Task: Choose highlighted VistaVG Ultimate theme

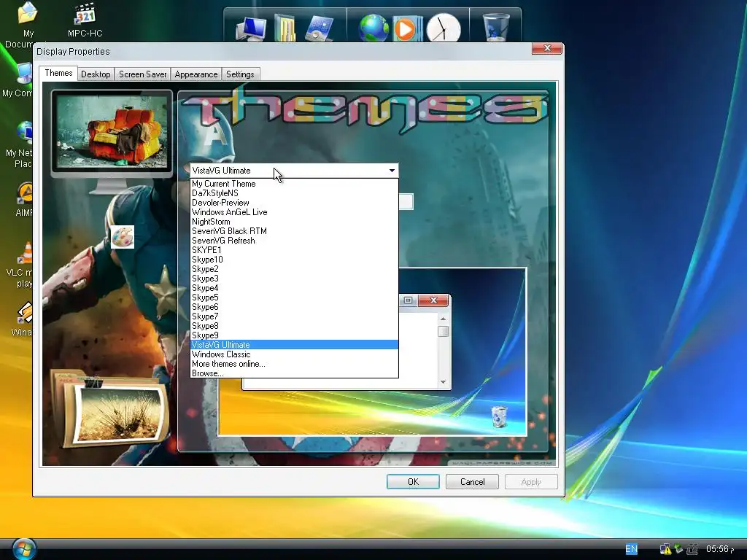Action: (x=294, y=345)
